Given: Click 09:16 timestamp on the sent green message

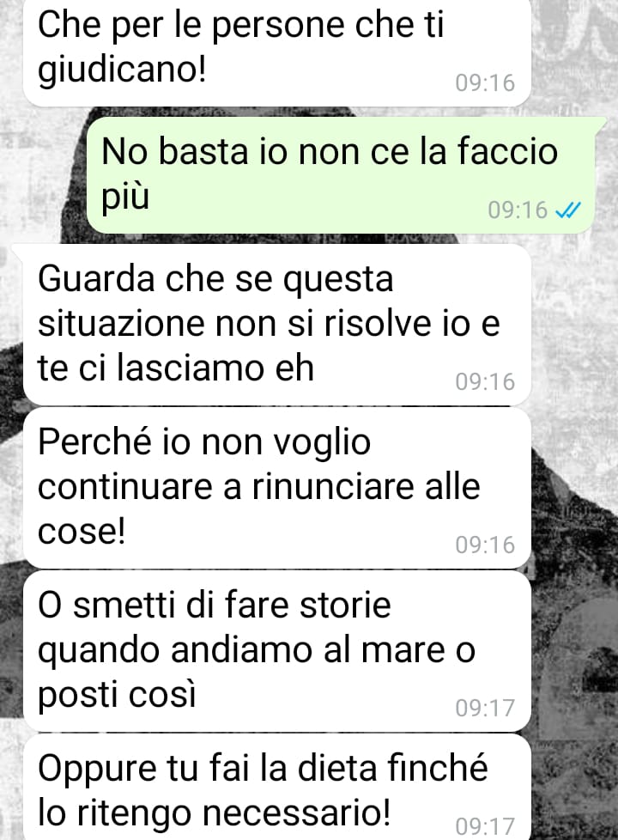Looking at the screenshot, I should click(x=518, y=210).
